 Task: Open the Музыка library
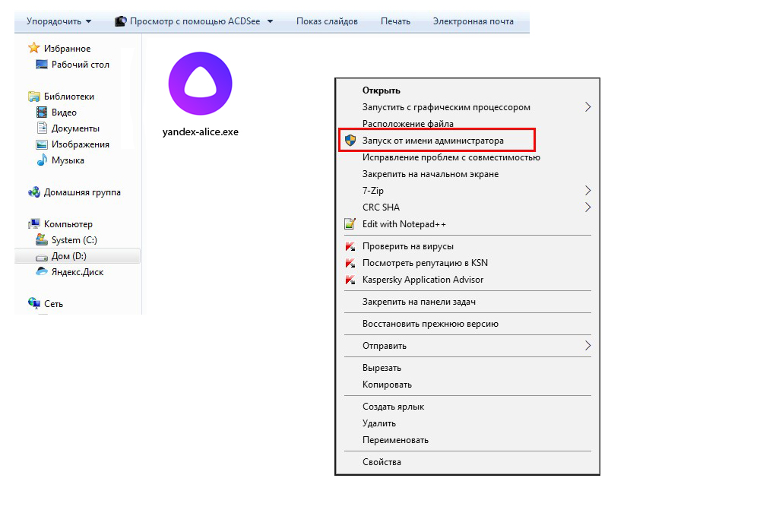68,160
